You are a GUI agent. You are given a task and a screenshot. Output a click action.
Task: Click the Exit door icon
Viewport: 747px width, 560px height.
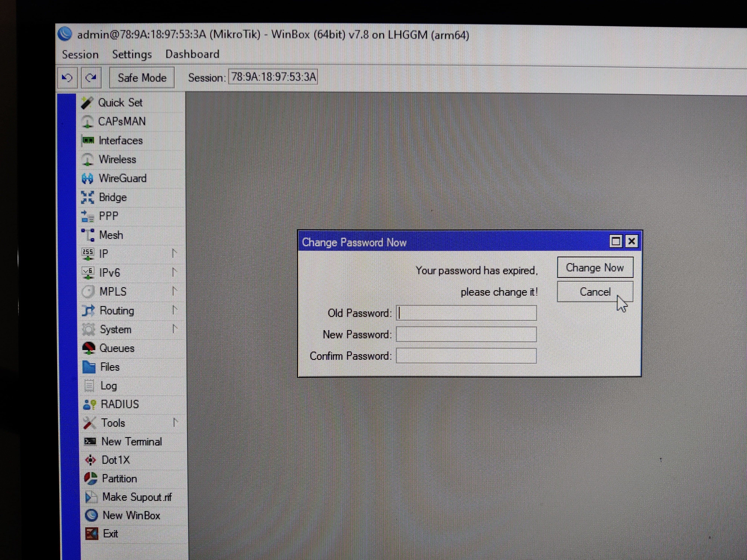(x=92, y=534)
